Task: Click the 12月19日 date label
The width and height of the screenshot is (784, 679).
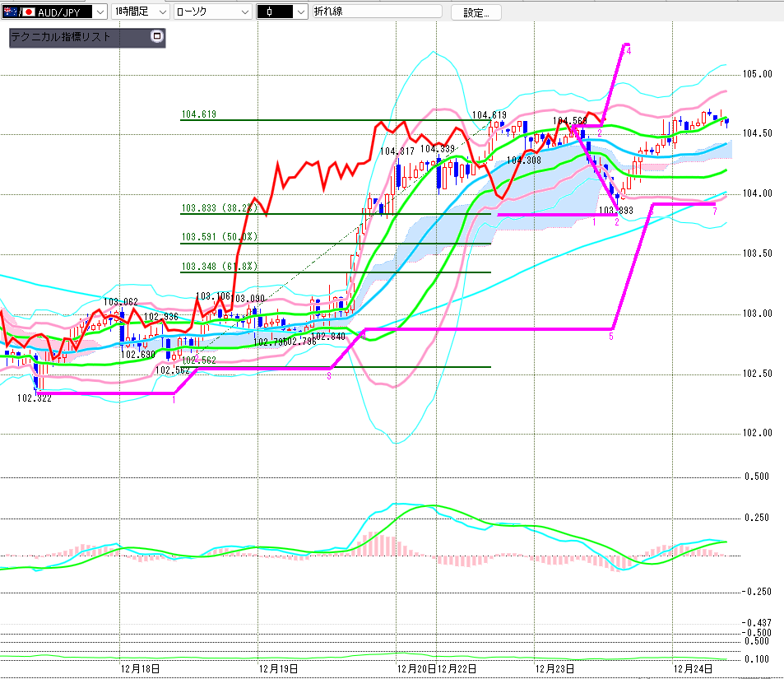Action: coord(277,668)
